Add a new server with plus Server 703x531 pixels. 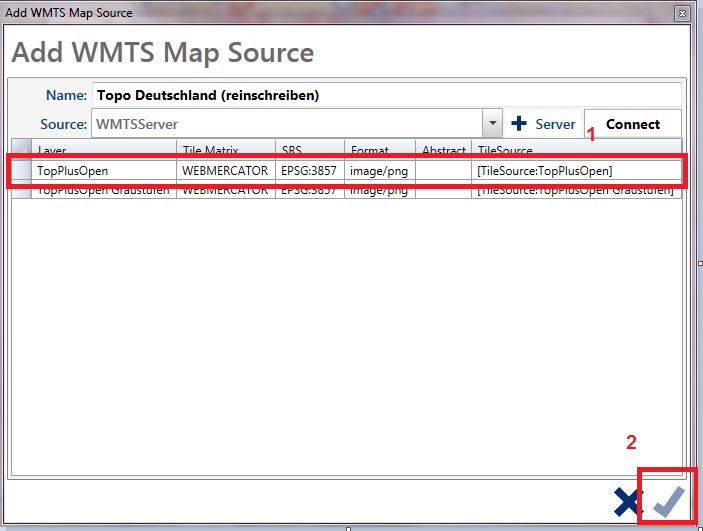tap(543, 124)
